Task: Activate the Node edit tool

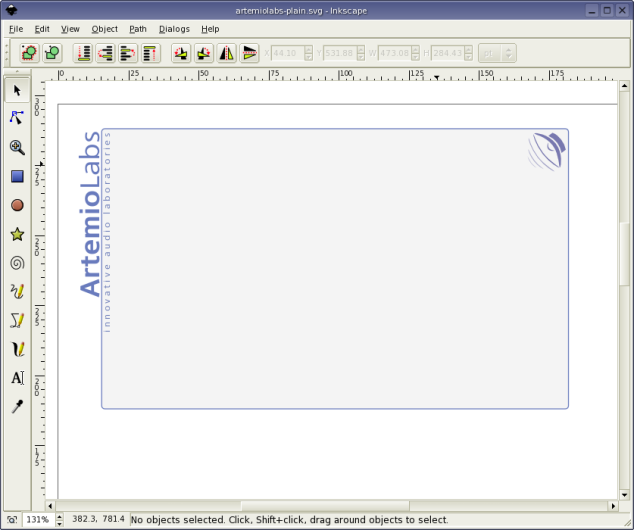Action: tap(17, 118)
